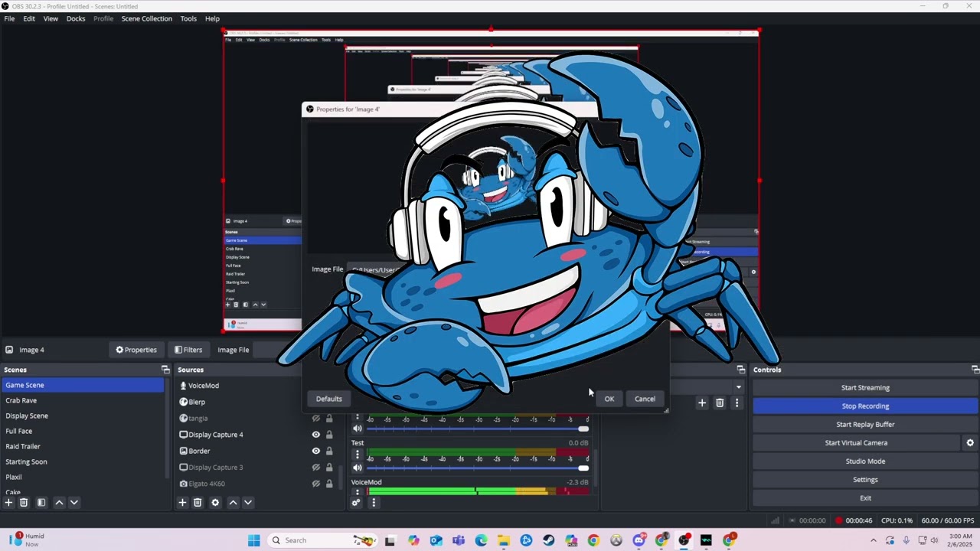The width and height of the screenshot is (980, 551).
Task: Show the Elgato 4K60 source
Action: (315, 484)
